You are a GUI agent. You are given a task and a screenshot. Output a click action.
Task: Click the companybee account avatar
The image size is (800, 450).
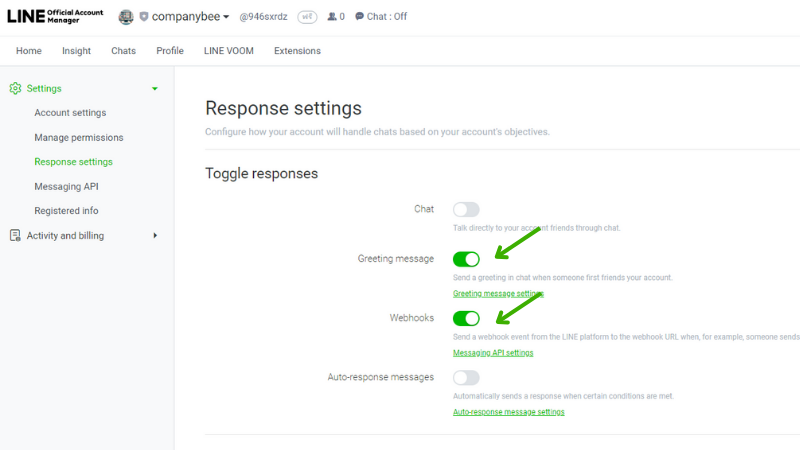click(126, 17)
